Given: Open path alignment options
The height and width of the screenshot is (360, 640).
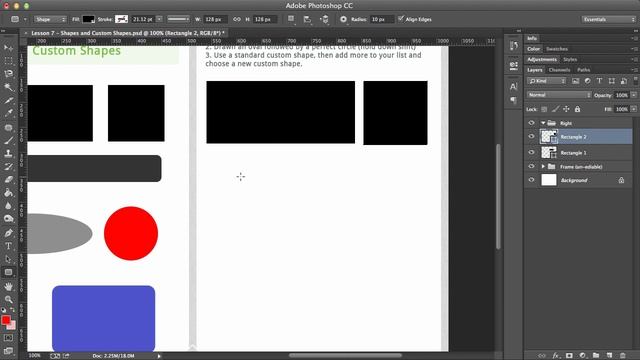Looking at the screenshot, I should (307, 19).
